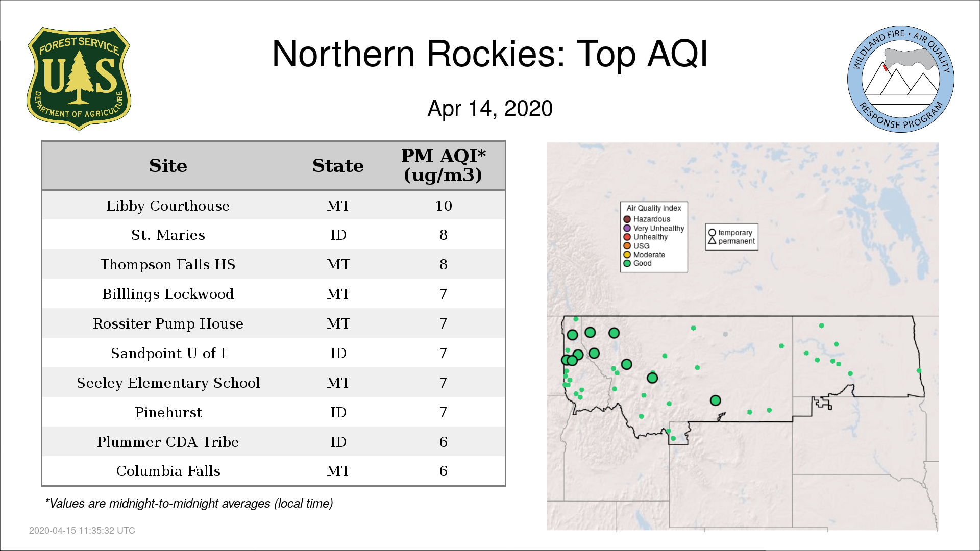The height and width of the screenshot is (551, 980).
Task: Select the Apr 14, 2020 date text
Action: pos(490,109)
